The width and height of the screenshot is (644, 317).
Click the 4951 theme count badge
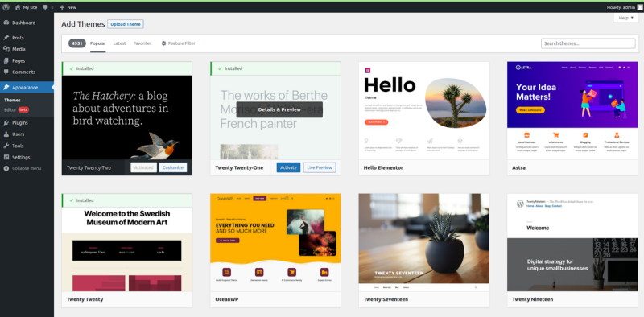[x=77, y=43]
